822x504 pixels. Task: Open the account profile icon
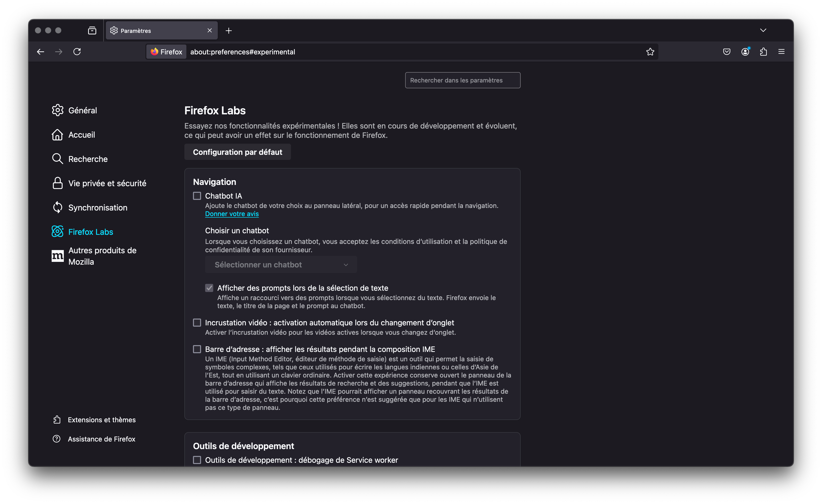click(745, 52)
